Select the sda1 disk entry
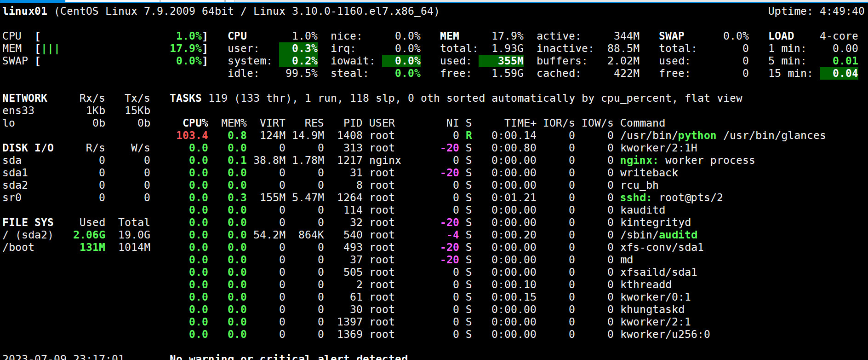 point(15,173)
